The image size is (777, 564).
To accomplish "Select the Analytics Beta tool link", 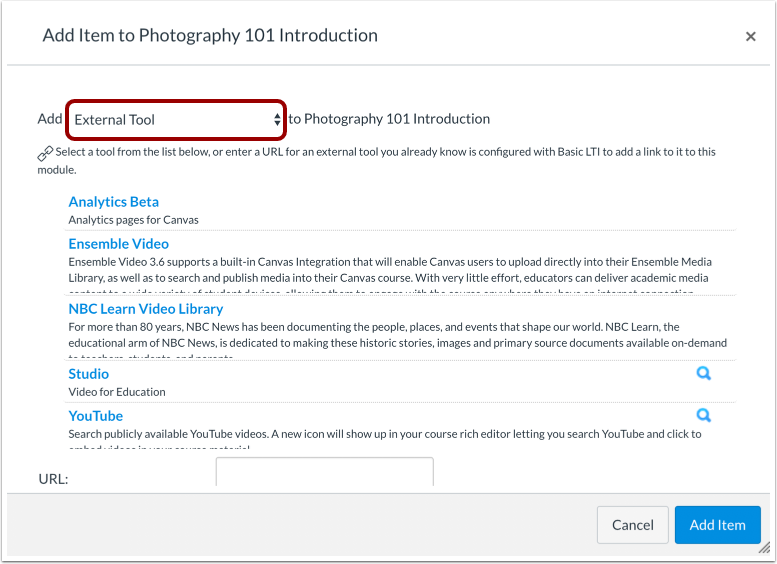I will pos(113,202).
